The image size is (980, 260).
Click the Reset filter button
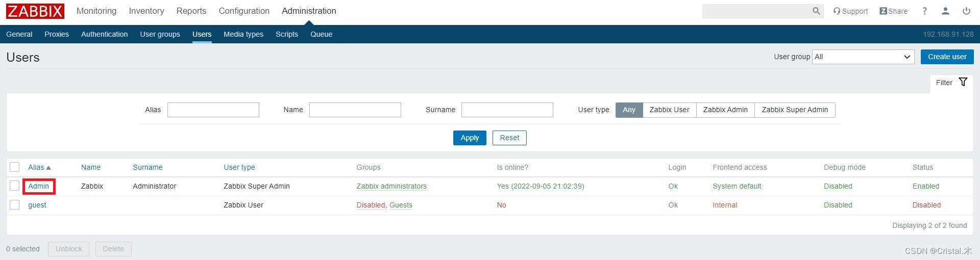pos(509,138)
